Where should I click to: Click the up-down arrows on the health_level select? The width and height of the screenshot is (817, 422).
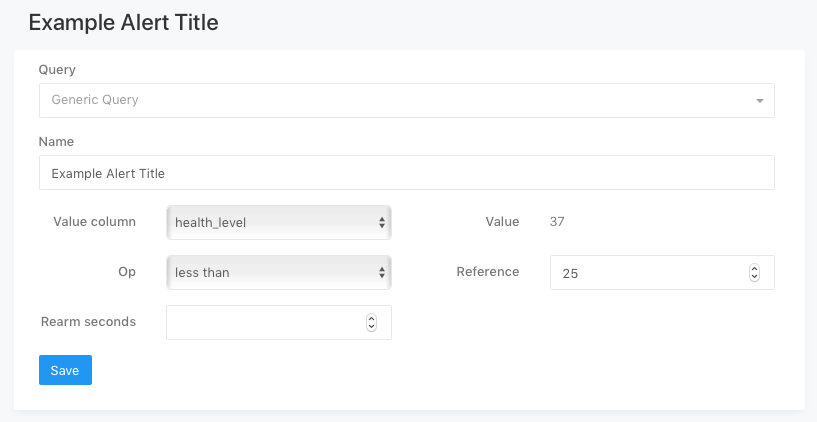[x=382, y=222]
